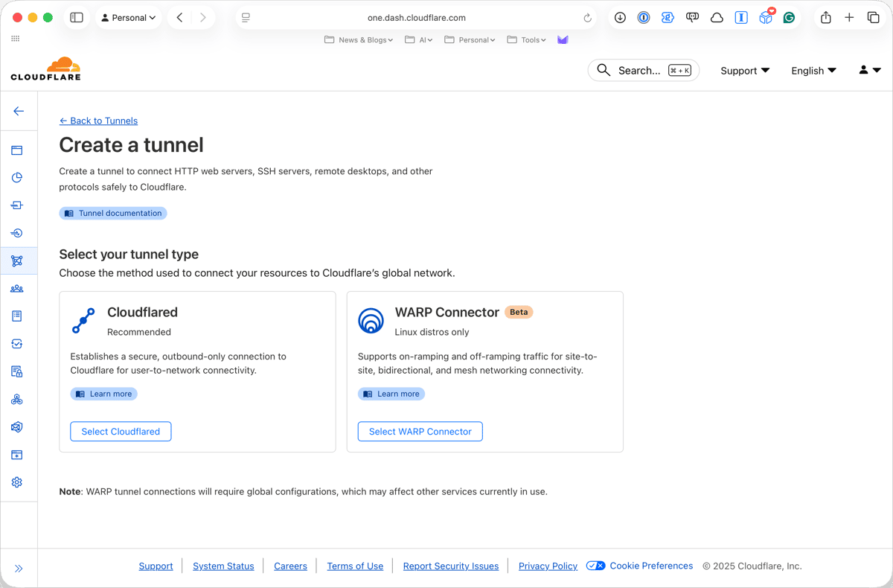This screenshot has width=893, height=588.
Task: Click the Downloads icon in the browser toolbar
Action: point(620,17)
